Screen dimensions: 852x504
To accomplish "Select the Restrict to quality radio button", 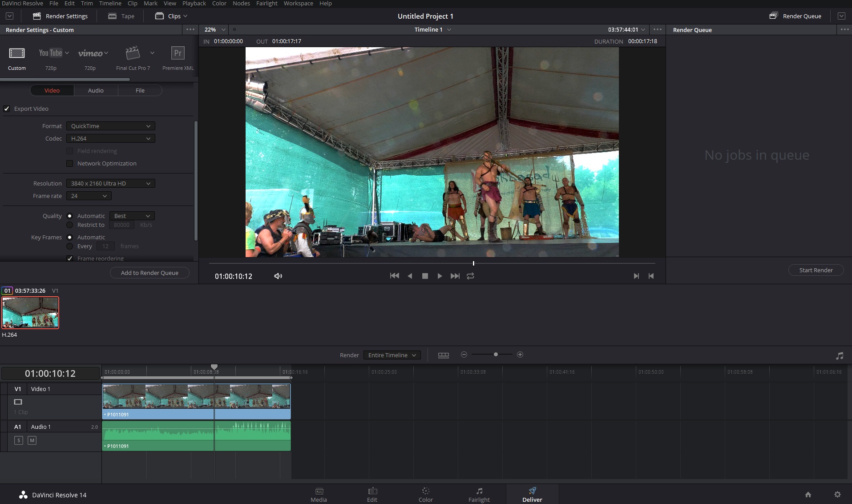I will click(x=70, y=225).
